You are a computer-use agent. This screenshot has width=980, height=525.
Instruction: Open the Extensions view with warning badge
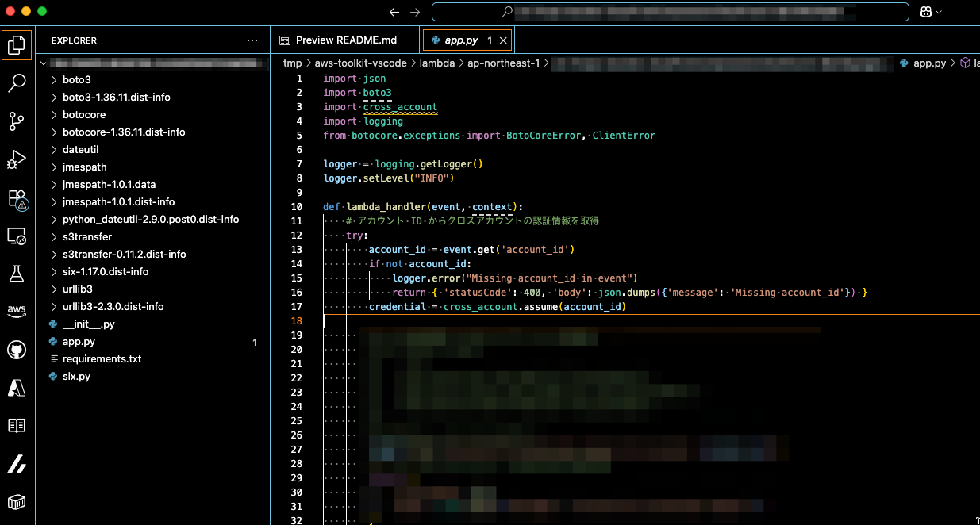pyautogui.click(x=17, y=198)
